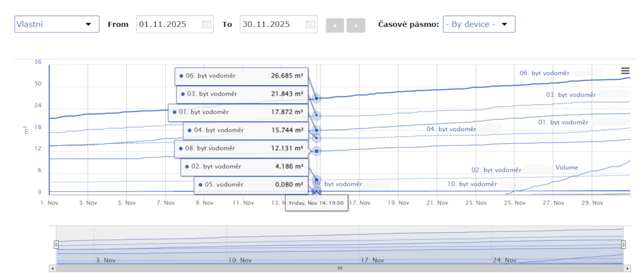Open the From date calendar picker
644x280 pixels.
[x=207, y=24]
